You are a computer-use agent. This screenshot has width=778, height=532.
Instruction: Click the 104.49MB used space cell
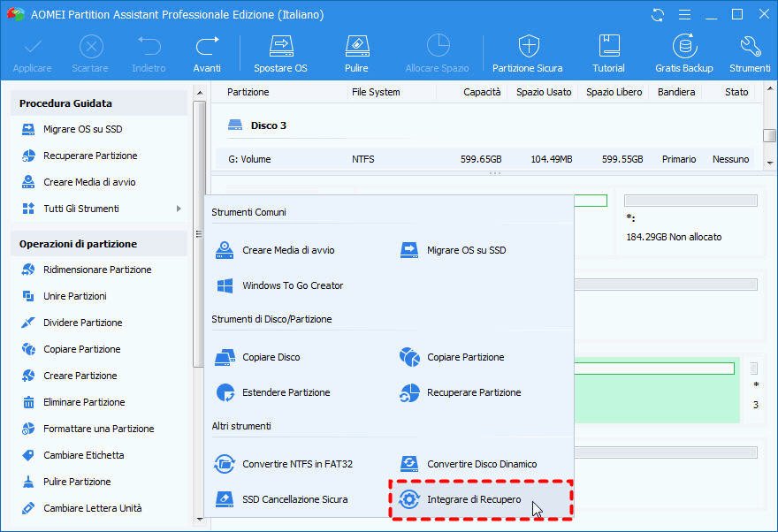click(552, 159)
